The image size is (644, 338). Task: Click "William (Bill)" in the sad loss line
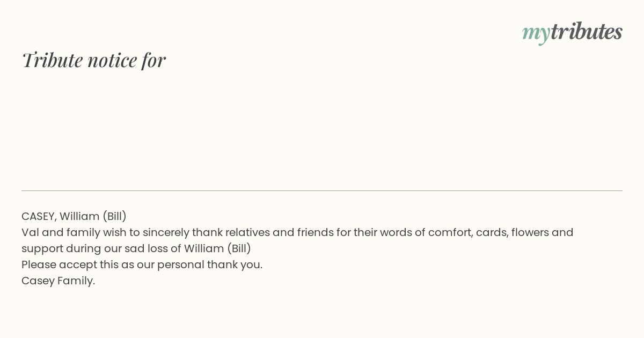(x=218, y=248)
